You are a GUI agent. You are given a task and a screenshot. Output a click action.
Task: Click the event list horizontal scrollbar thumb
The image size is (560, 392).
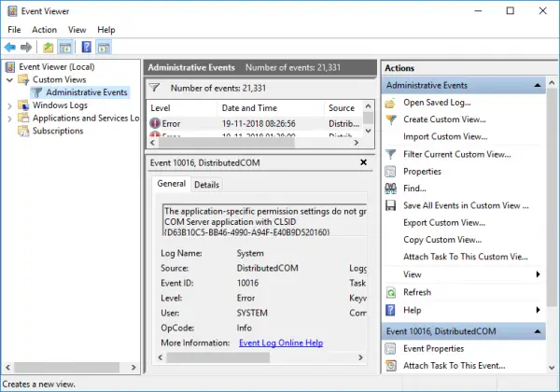[x=227, y=143]
